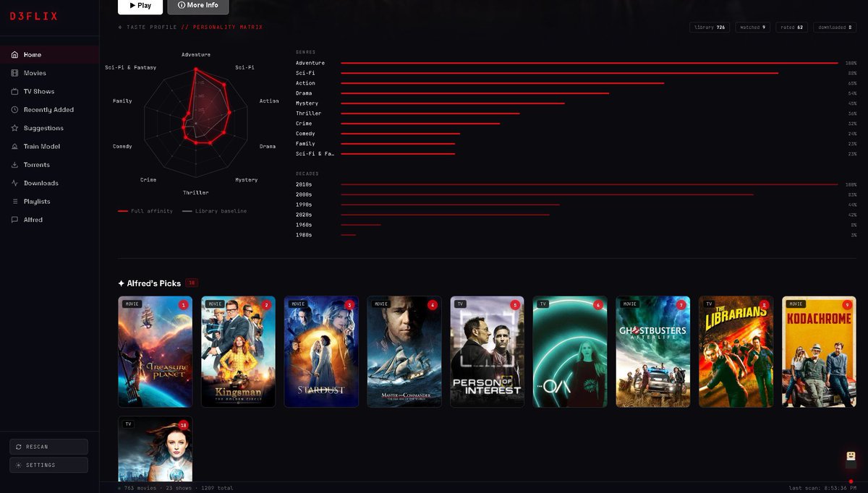Click the 1990s decade label
This screenshot has height=493, width=868.
coord(304,205)
